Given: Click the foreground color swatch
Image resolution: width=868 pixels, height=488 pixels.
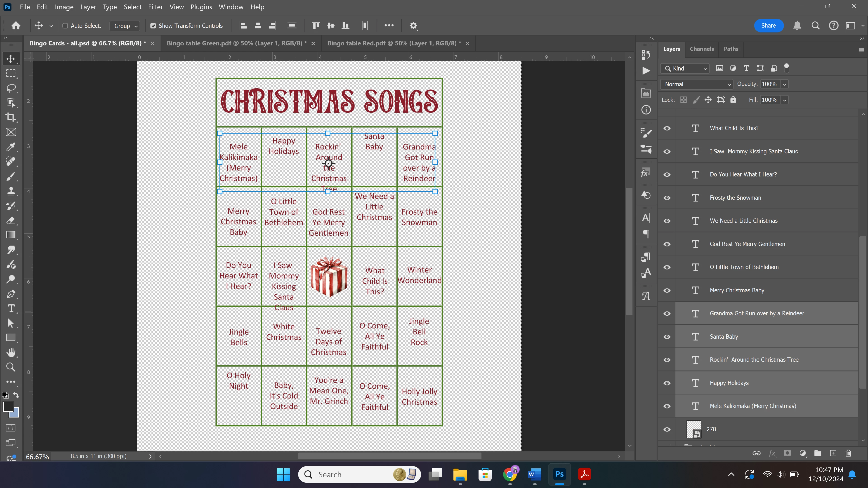Looking at the screenshot, I should pos(8,406).
